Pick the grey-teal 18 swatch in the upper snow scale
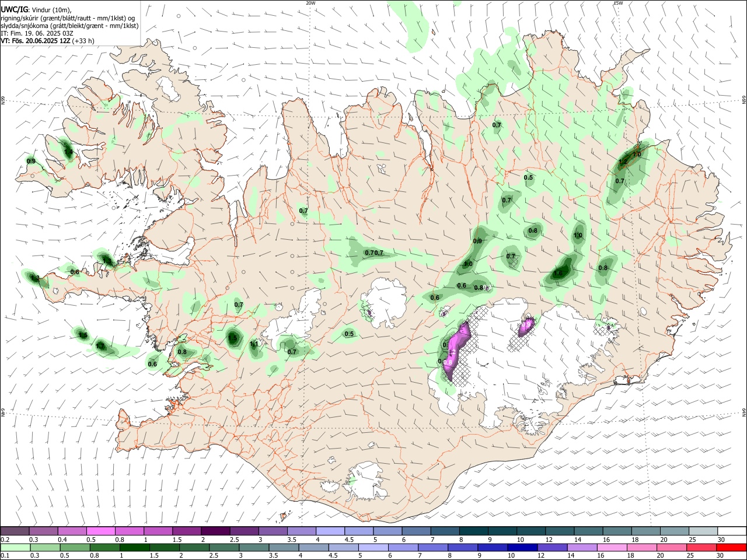This screenshot has width=747, height=560. click(x=646, y=531)
